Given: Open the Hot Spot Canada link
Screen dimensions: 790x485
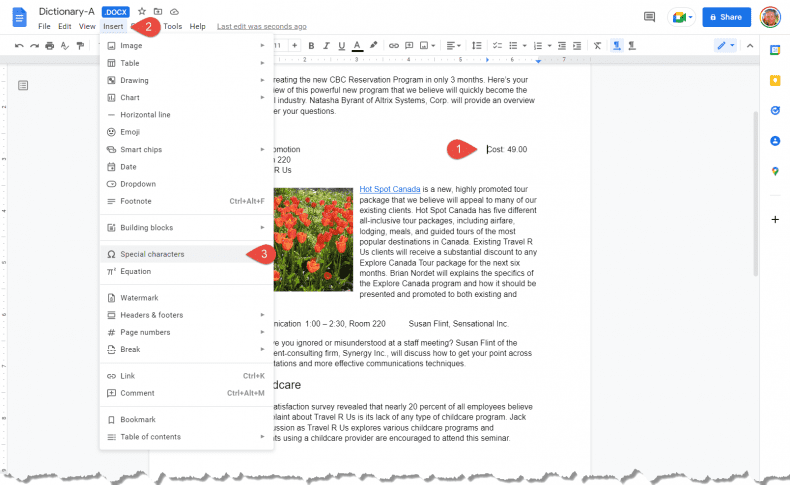Looking at the screenshot, I should 390,189.
